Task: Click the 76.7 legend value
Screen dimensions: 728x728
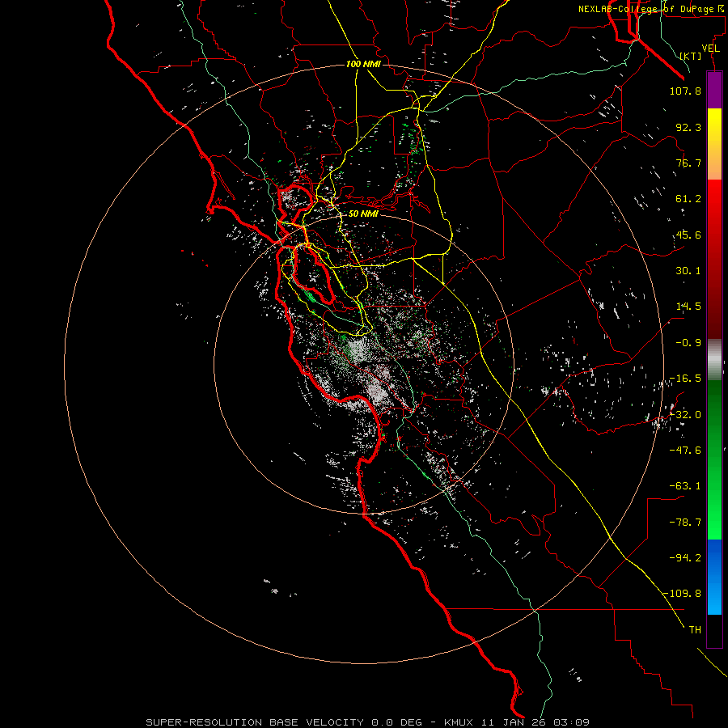Action: 688,163
